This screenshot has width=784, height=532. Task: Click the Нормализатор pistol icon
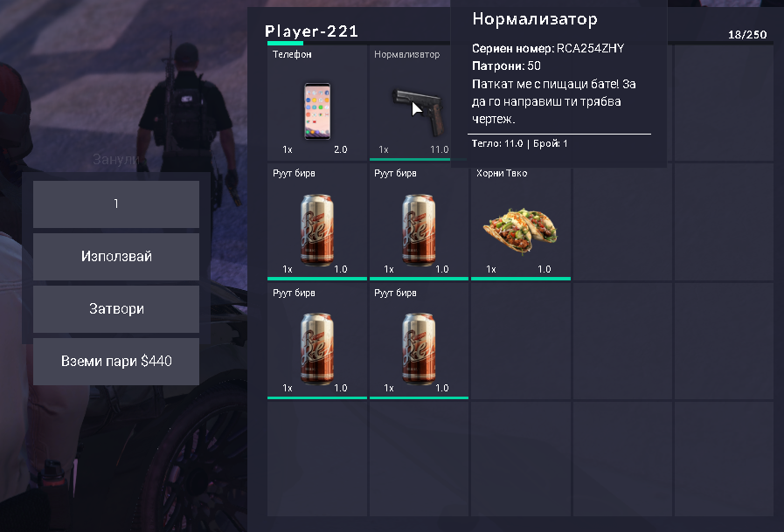point(418,112)
